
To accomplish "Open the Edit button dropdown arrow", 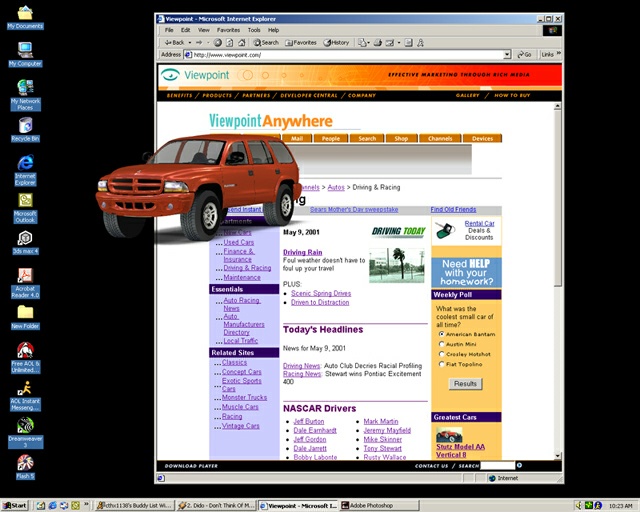I will (398, 42).
